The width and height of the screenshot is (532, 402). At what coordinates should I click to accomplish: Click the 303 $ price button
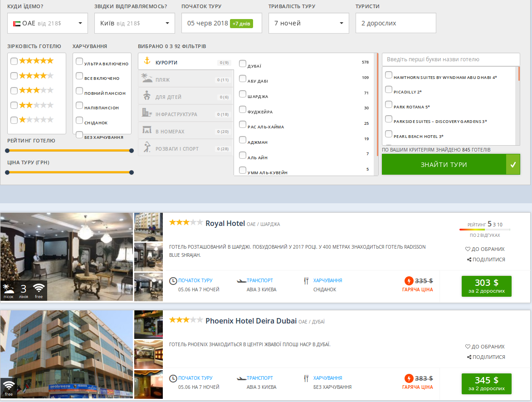click(x=486, y=286)
